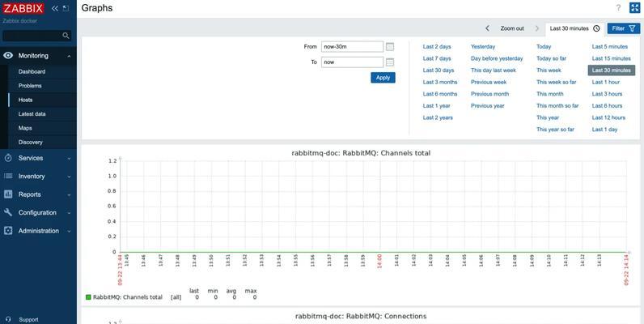Open Maps under Monitoring
This screenshot has height=324, width=644.
tap(25, 128)
